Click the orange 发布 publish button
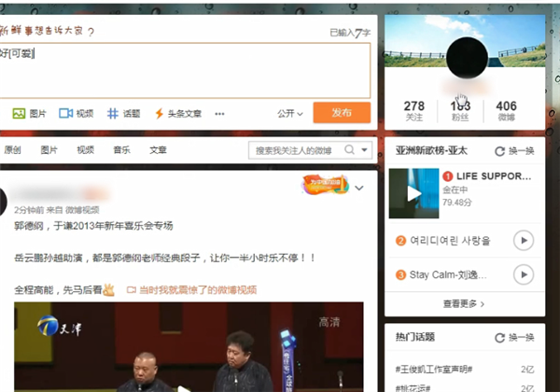560x392 pixels. pyautogui.click(x=342, y=112)
